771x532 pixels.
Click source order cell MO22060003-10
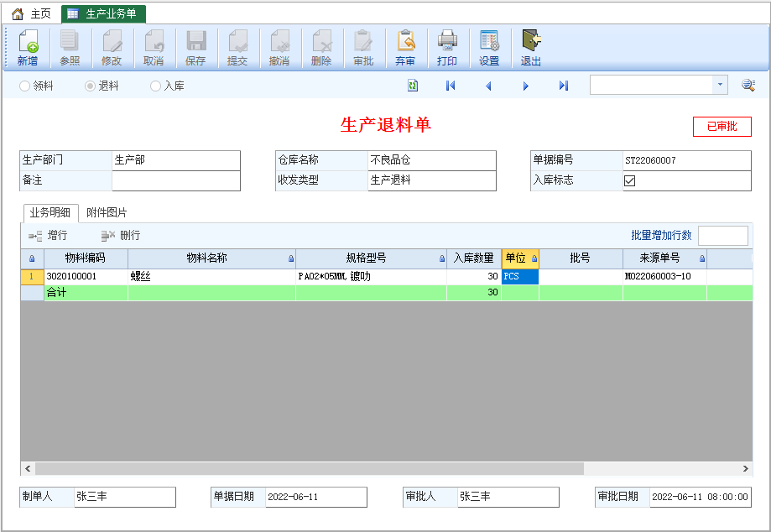(x=664, y=277)
